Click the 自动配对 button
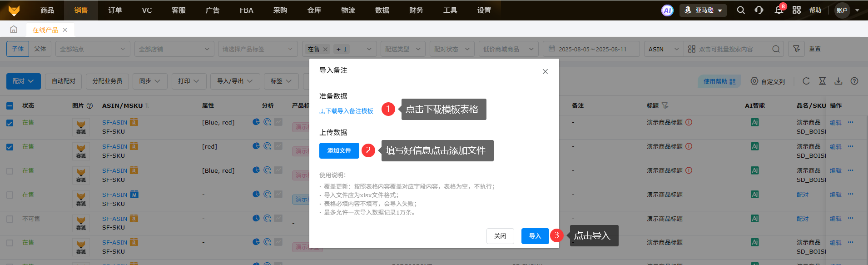The height and width of the screenshot is (265, 868). point(64,81)
